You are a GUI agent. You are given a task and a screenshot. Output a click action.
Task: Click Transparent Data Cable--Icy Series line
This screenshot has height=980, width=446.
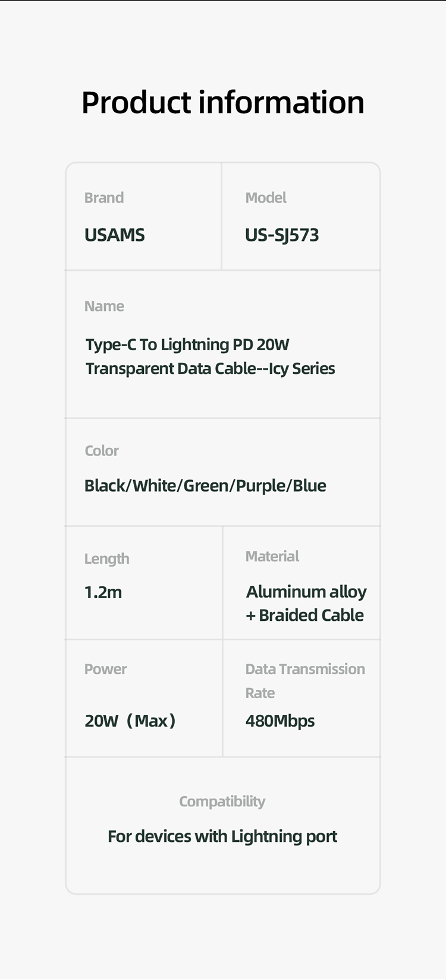(211, 369)
